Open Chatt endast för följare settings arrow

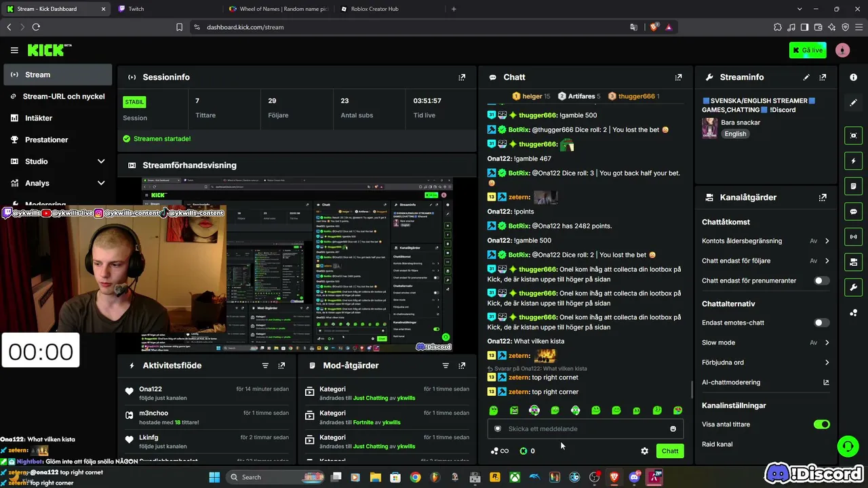(x=827, y=261)
